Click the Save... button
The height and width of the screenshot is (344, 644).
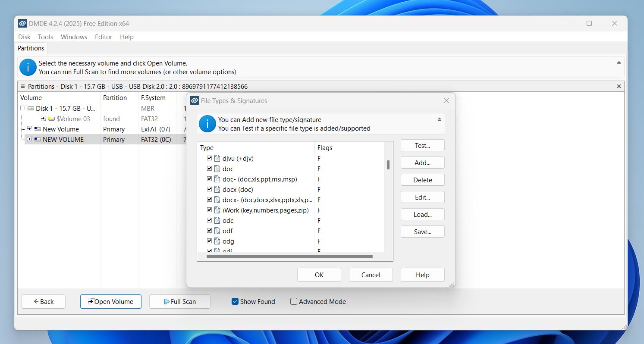point(422,231)
